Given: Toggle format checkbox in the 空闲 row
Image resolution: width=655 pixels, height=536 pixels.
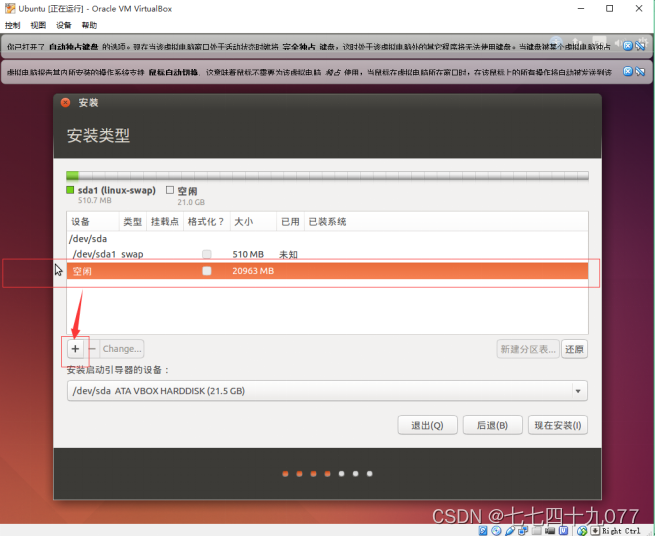Looking at the screenshot, I should point(206,271).
